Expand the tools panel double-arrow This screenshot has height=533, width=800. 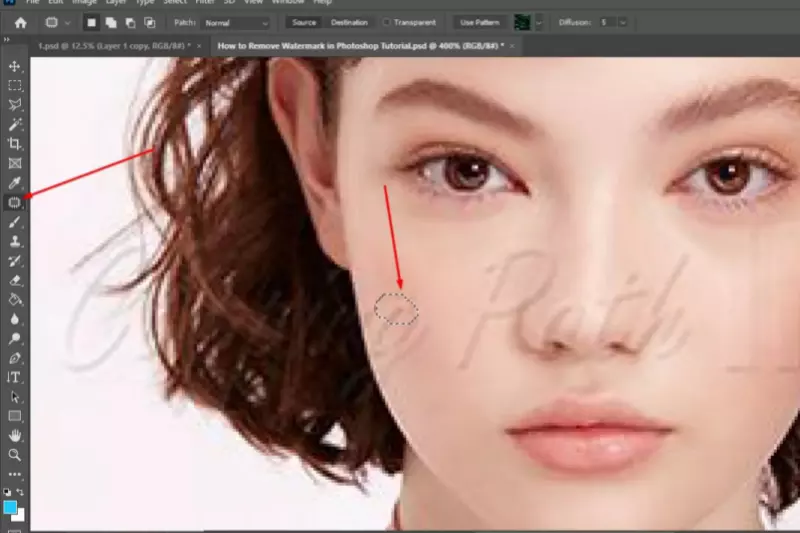tap(7, 39)
